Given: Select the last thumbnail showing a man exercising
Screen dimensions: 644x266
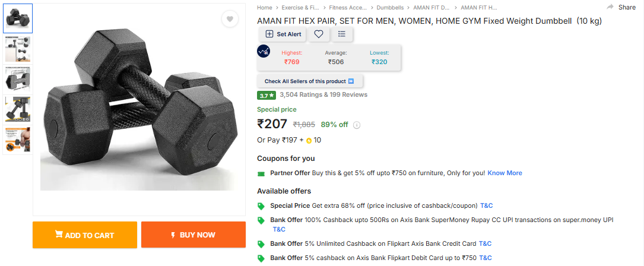Looking at the screenshot, I should pos(18,140).
